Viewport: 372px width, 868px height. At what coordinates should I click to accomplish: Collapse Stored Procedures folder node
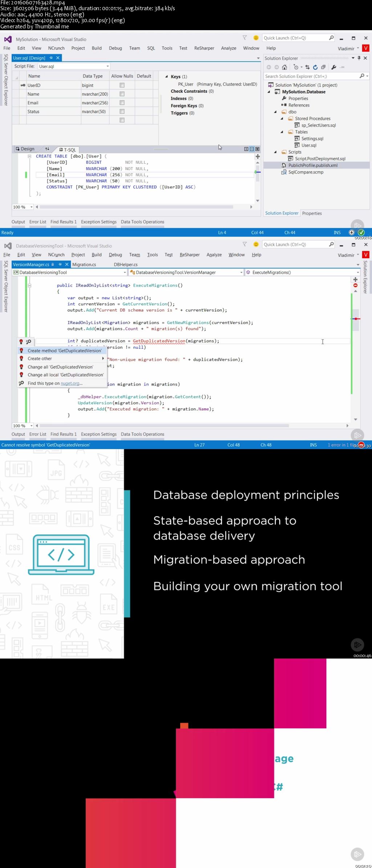tap(282, 119)
